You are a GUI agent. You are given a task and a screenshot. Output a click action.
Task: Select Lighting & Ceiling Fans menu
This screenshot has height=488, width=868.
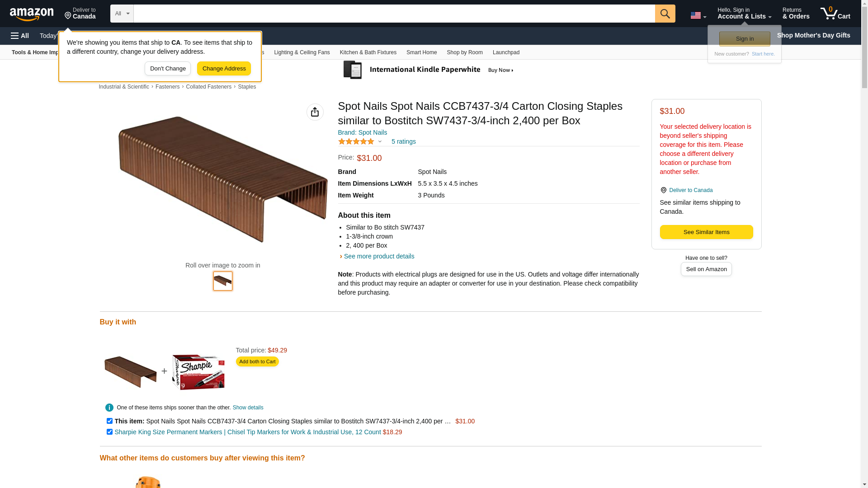point(302,52)
